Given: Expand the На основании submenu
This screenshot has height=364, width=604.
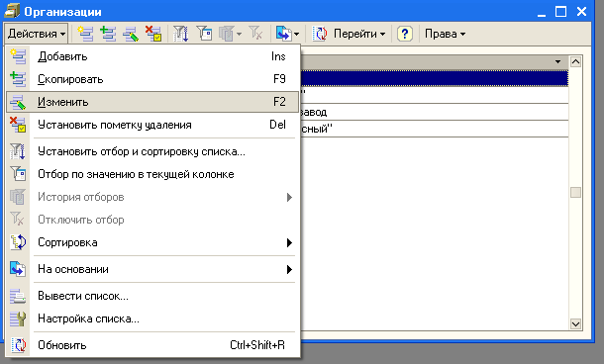Looking at the screenshot, I should (x=152, y=269).
